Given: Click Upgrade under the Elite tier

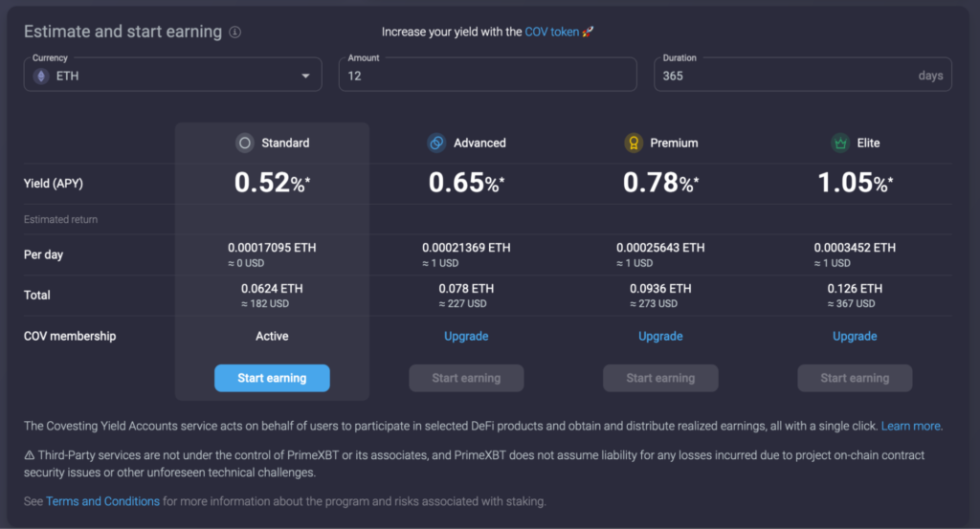Looking at the screenshot, I should tap(855, 336).
